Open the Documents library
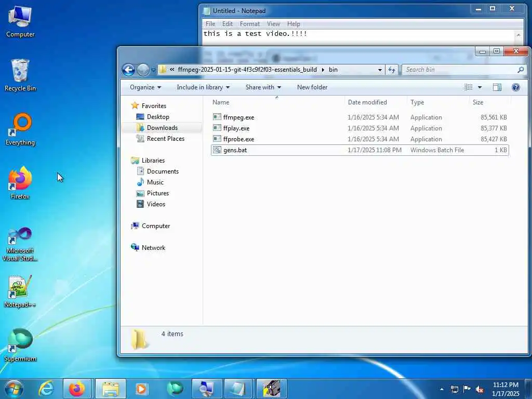Viewport: 532px width, 399px height. 157,171
